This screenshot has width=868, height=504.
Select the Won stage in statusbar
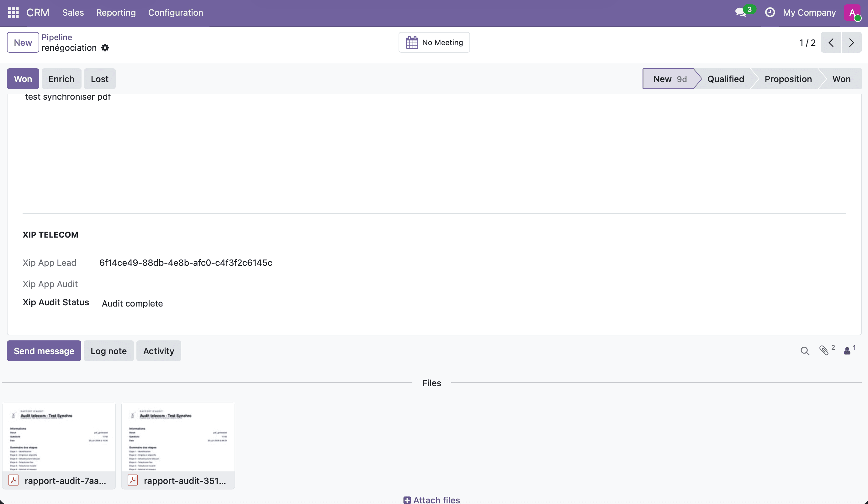[841, 79]
